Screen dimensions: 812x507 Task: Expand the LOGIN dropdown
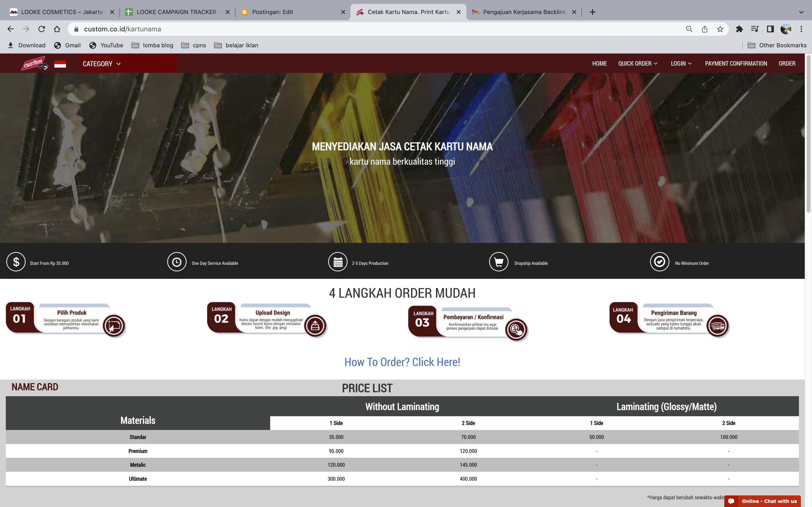681,63
